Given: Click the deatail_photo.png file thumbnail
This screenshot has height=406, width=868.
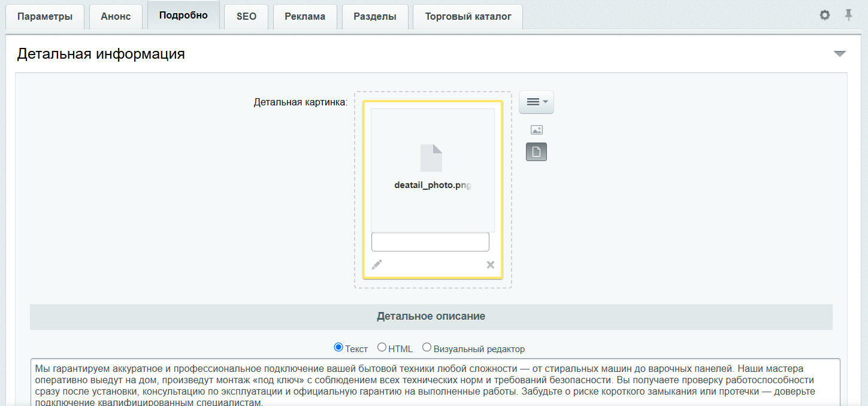Looking at the screenshot, I should pos(433,170).
